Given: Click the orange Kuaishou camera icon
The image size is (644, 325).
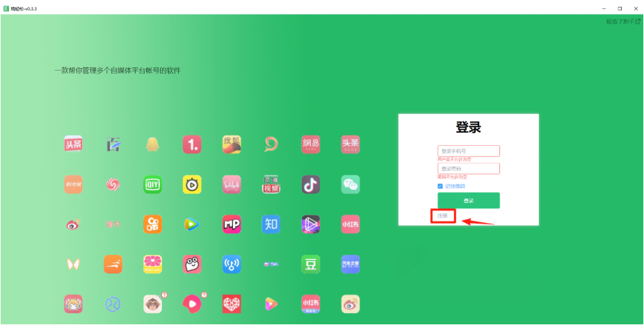Looking at the screenshot, I should pos(152,224).
